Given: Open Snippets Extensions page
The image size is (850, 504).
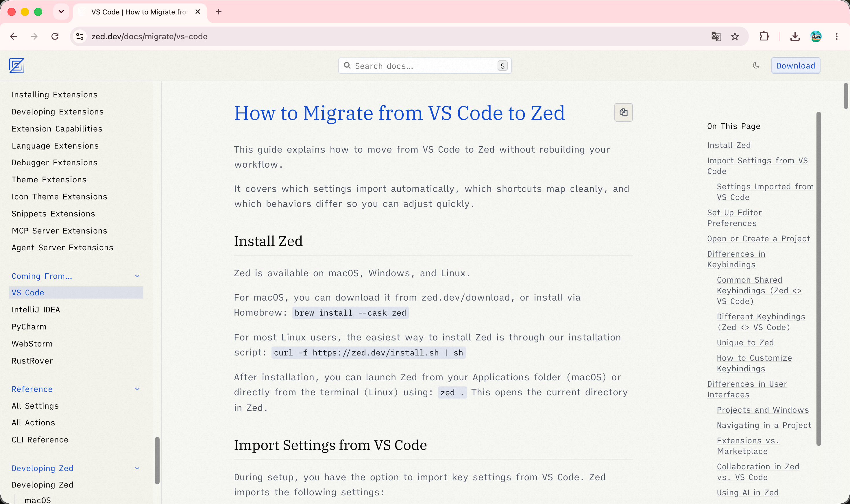Looking at the screenshot, I should point(53,214).
